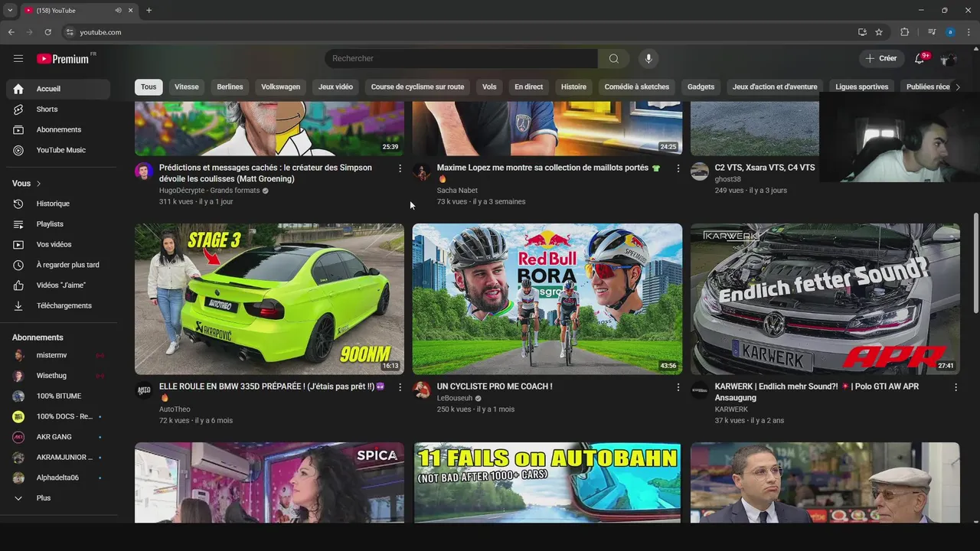Open À regarder plus tard
The height and width of the screenshot is (551, 980).
click(x=58, y=265)
